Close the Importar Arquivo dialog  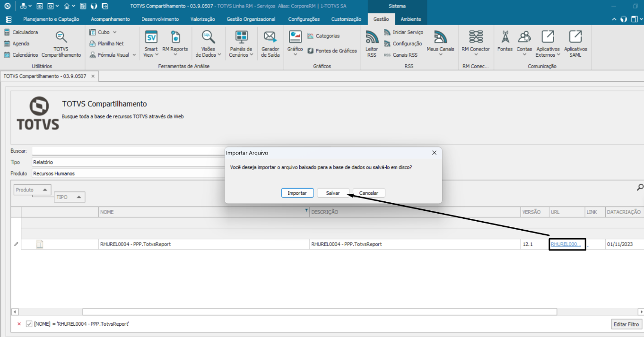[x=435, y=153]
